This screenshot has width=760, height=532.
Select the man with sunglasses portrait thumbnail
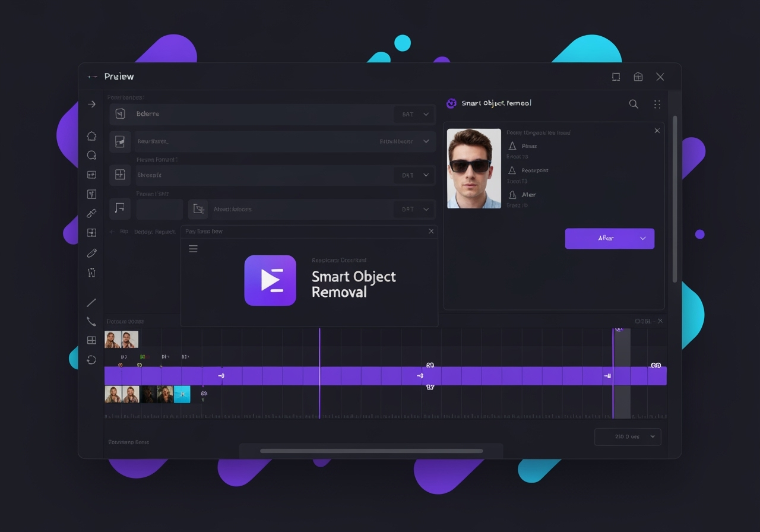pyautogui.click(x=474, y=169)
